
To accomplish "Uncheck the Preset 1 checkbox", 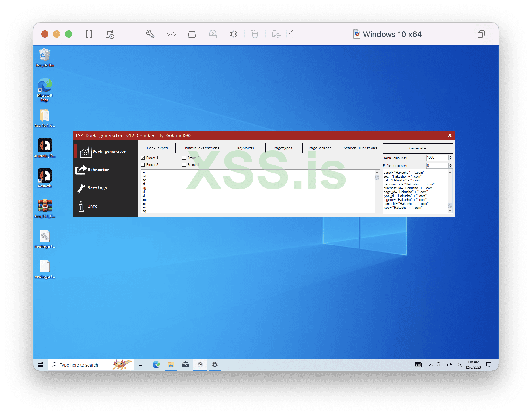I will tap(143, 158).
